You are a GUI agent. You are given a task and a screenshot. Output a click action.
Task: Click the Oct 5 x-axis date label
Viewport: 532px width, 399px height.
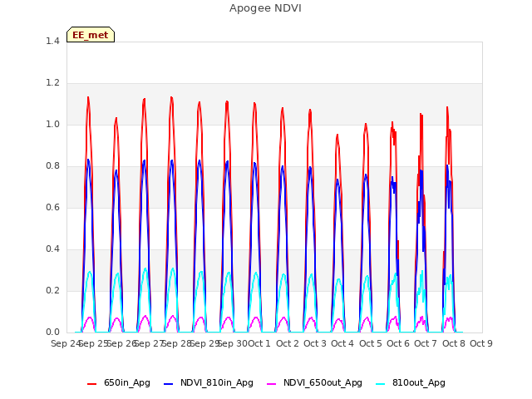pyautogui.click(x=371, y=343)
